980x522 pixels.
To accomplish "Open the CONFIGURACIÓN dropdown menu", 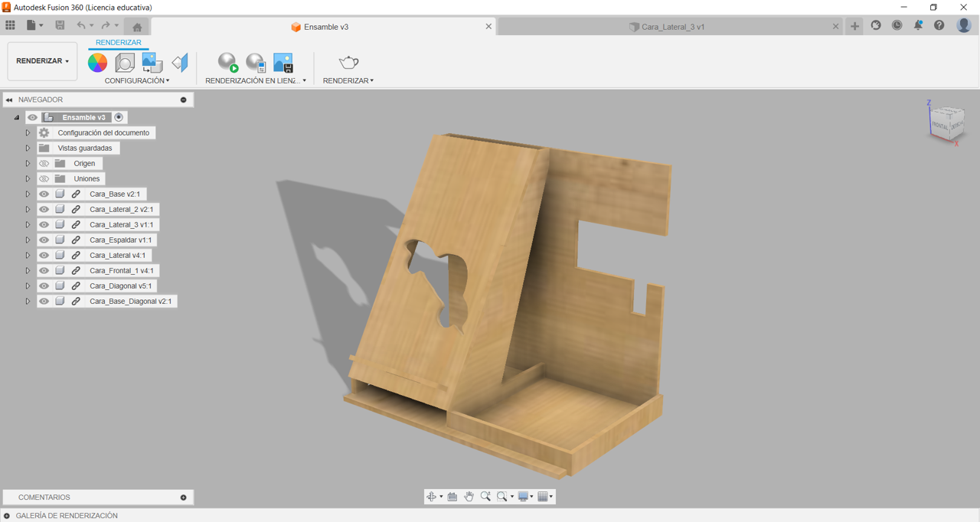I will (x=137, y=80).
